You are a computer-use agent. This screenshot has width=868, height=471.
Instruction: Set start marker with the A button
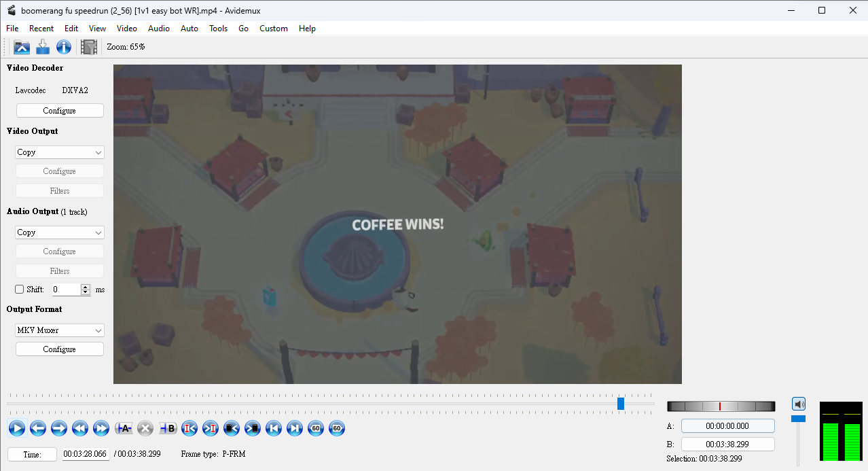click(124, 428)
